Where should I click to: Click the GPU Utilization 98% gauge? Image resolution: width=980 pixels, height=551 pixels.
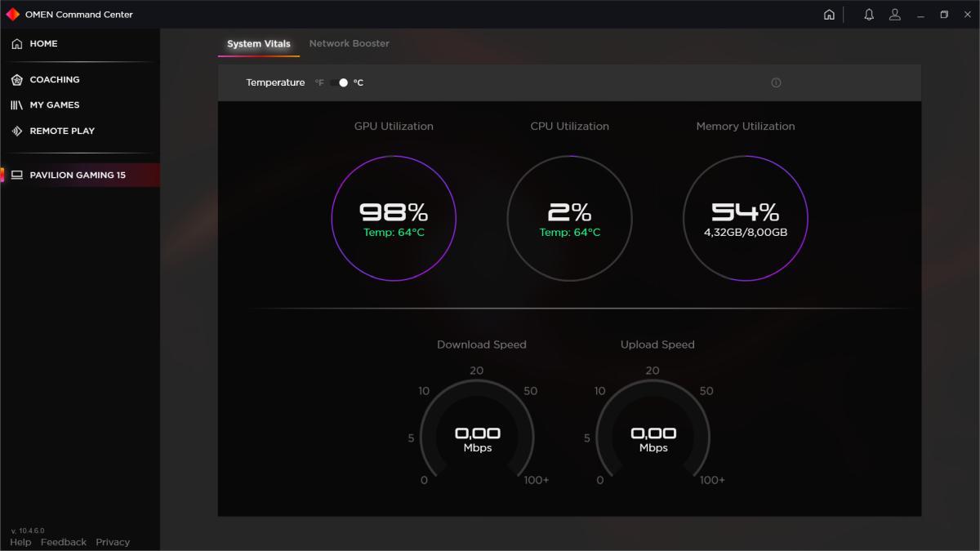pos(394,219)
